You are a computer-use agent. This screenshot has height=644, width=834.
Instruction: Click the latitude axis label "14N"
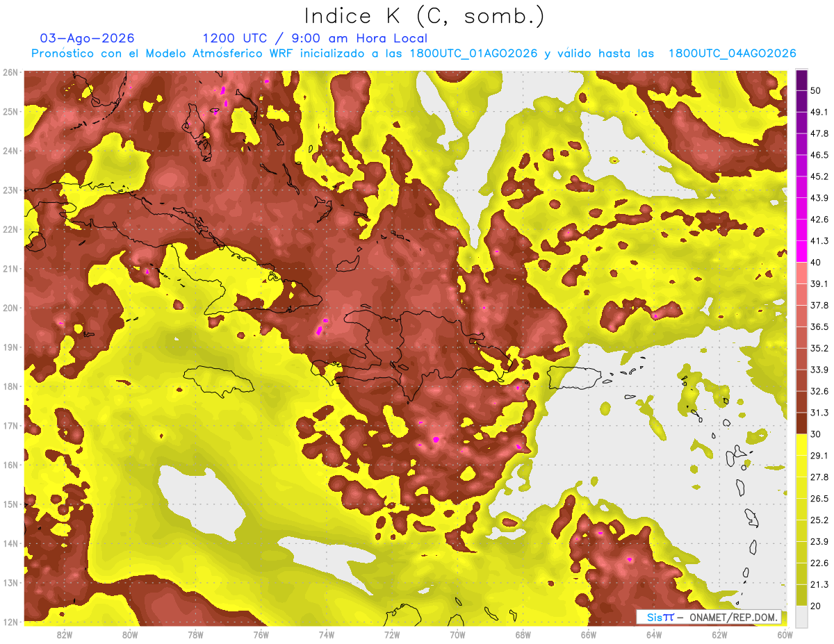click(x=10, y=543)
